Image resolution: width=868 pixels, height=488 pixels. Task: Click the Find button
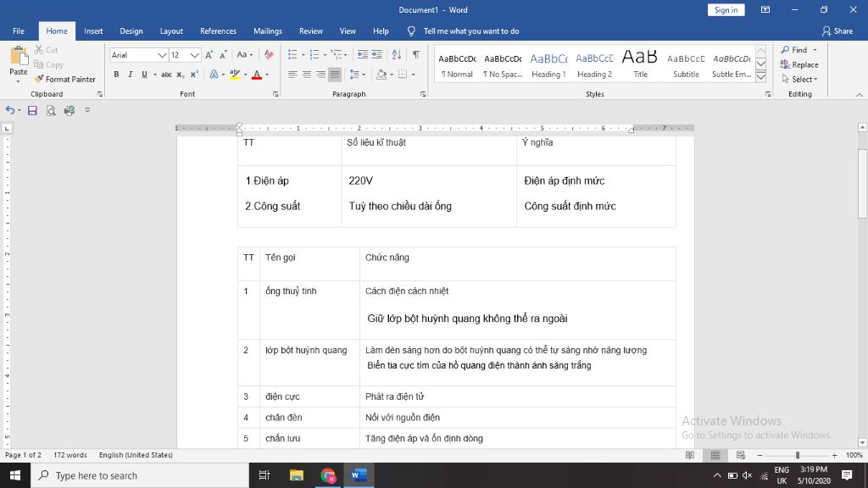click(798, 50)
